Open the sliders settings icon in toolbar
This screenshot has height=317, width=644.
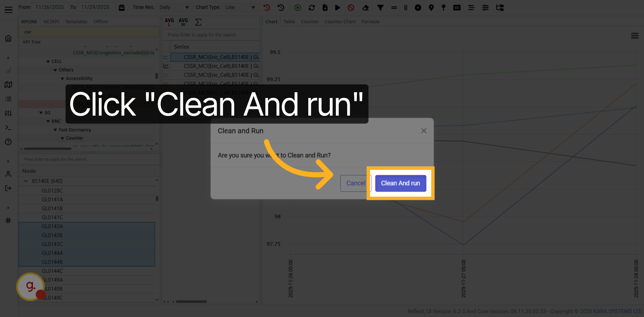coord(485,7)
